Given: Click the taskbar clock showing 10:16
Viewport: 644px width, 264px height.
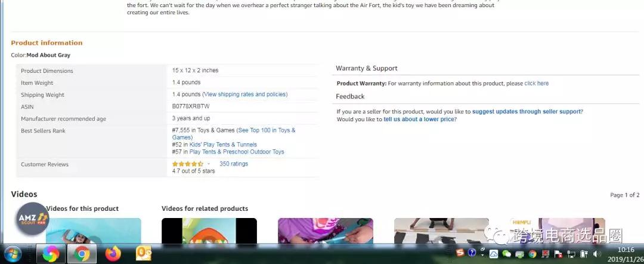Looking at the screenshot, I should click(626, 254).
